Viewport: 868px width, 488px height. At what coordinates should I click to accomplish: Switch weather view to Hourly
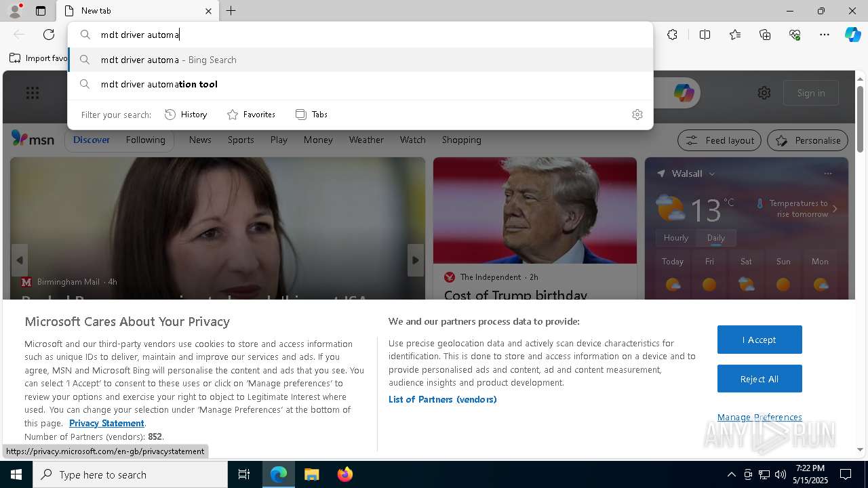click(x=676, y=238)
